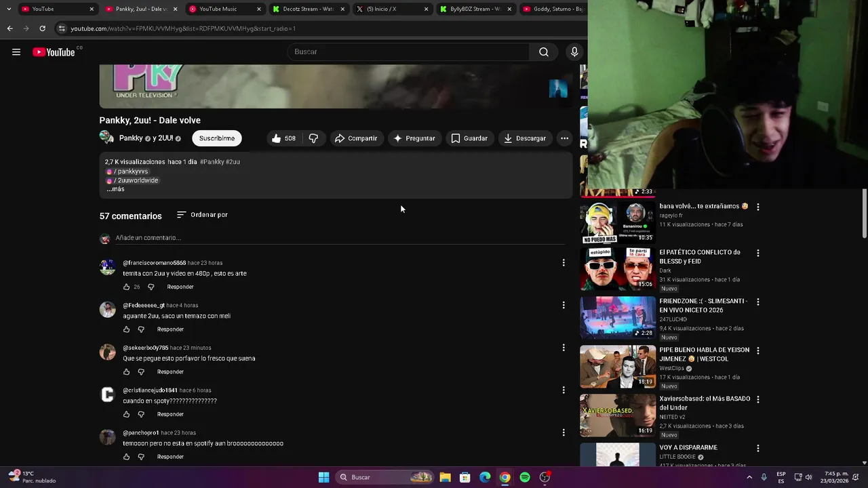Viewport: 868px width, 488px height.
Task: Dislike sekeerbo0y785's comment
Action: (141, 372)
